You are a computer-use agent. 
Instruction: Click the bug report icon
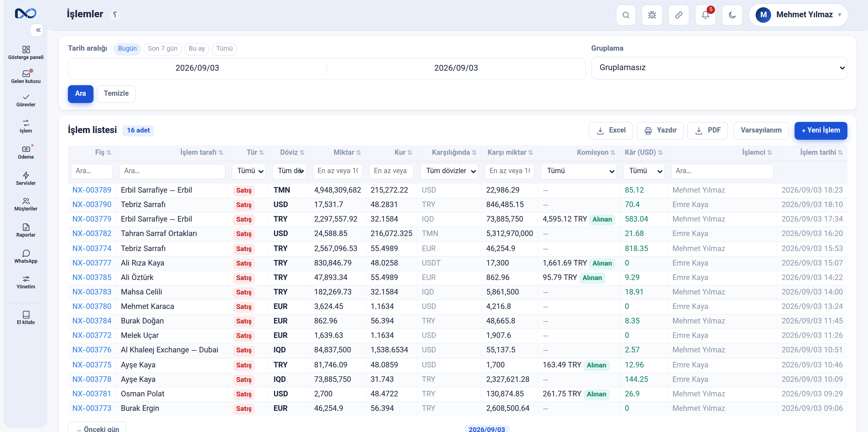[x=652, y=15]
